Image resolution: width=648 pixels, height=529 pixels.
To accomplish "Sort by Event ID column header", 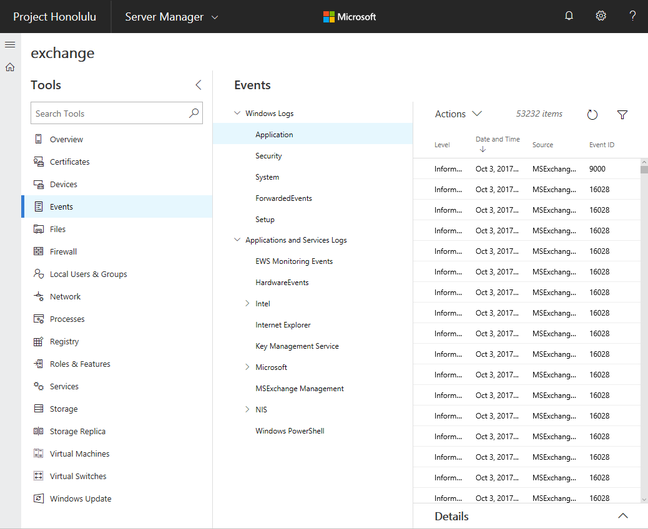I will tap(602, 145).
